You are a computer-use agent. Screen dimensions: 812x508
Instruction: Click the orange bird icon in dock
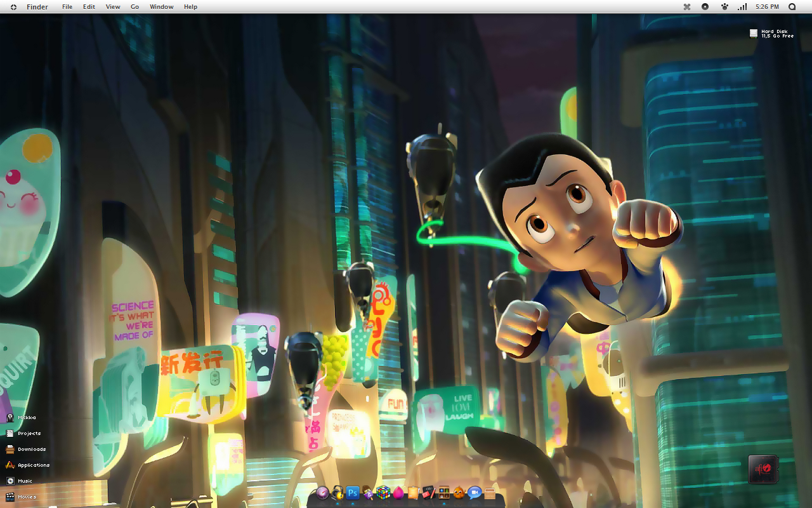pos(459,493)
